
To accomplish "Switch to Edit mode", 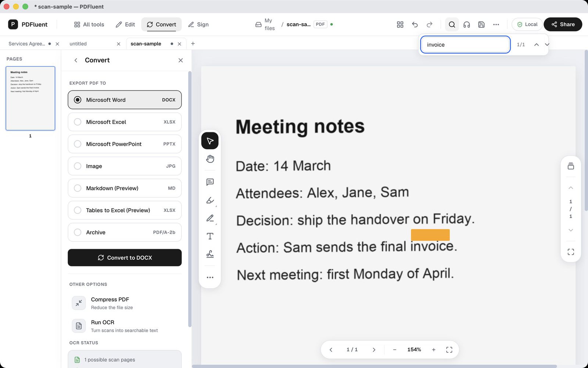I will (125, 24).
